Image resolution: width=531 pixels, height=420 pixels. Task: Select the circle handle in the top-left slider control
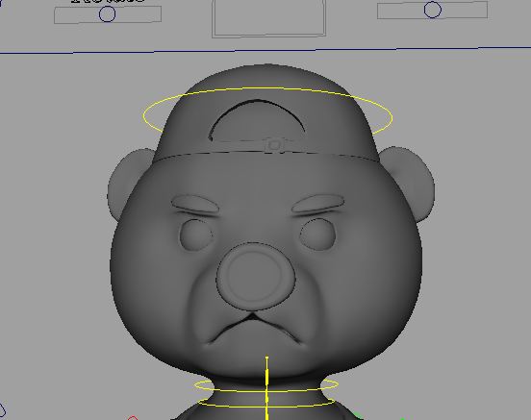[107, 14]
